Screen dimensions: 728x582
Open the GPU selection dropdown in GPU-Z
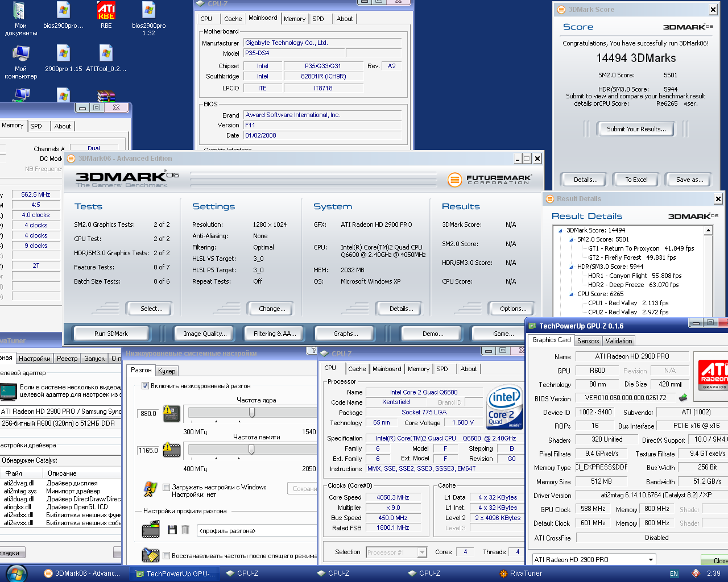pyautogui.click(x=651, y=560)
